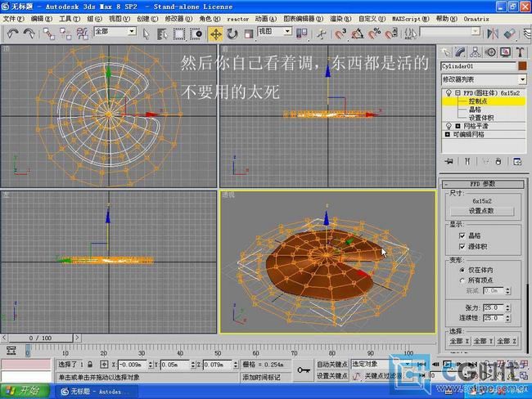Open the Motion command panel tab
Screen dimensions: 532x399
tap(490, 52)
